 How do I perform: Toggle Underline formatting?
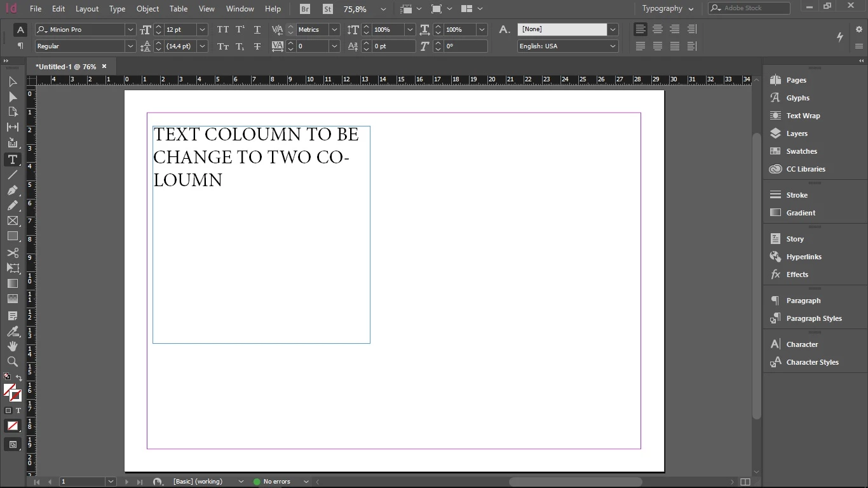coord(257,30)
